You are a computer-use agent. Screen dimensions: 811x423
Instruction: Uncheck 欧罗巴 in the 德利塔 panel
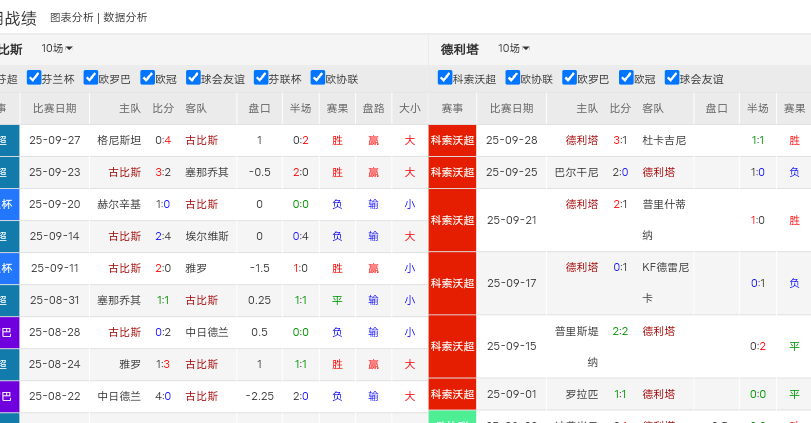(569, 77)
